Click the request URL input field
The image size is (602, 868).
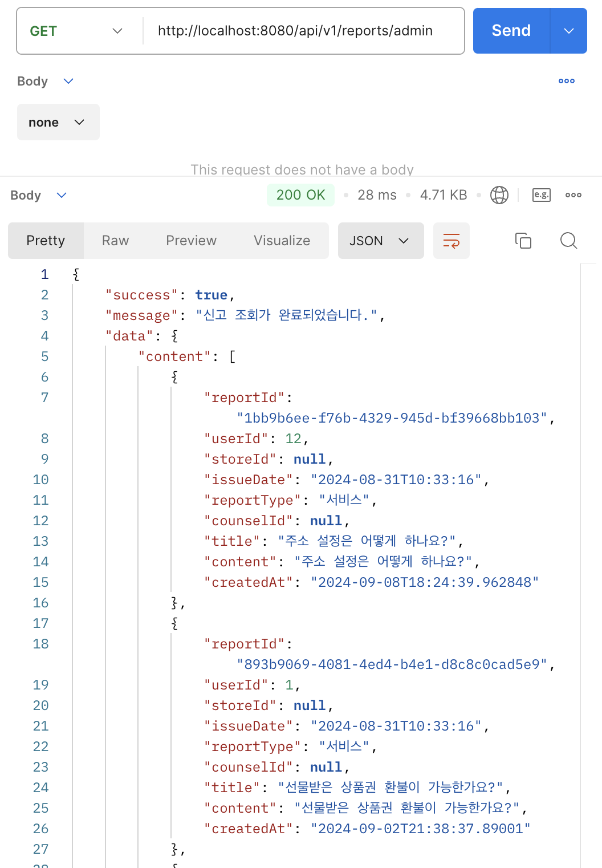pos(302,31)
